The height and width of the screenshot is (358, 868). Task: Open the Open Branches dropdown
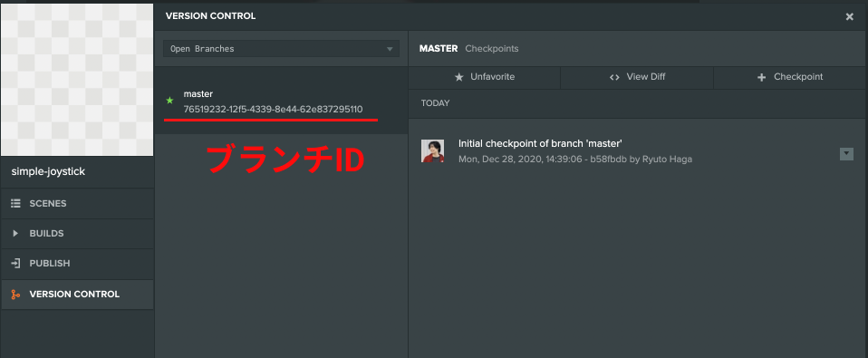tap(281, 49)
